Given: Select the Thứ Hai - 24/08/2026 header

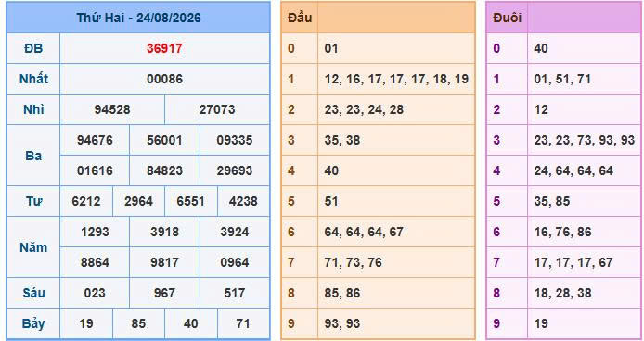Looking at the screenshot, I should click(x=138, y=18).
